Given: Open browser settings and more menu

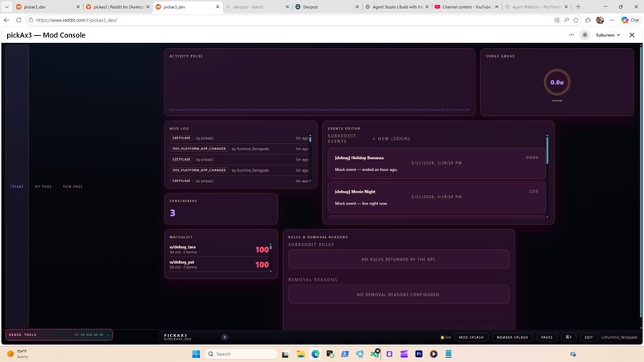Looking at the screenshot, I should 612,20.
